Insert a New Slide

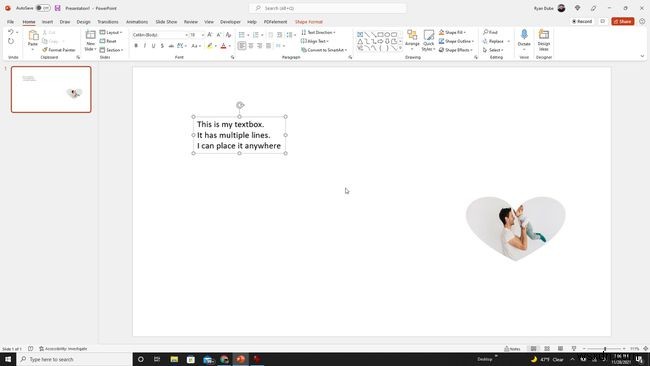(90, 41)
